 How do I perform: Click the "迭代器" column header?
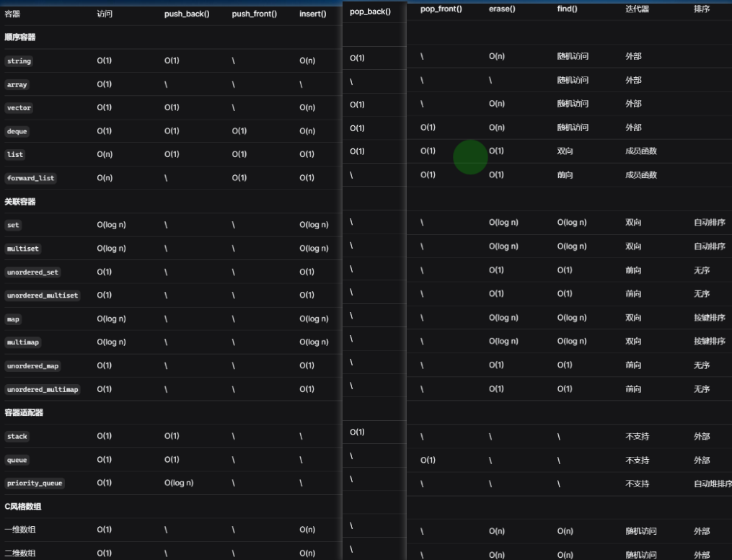click(637, 9)
